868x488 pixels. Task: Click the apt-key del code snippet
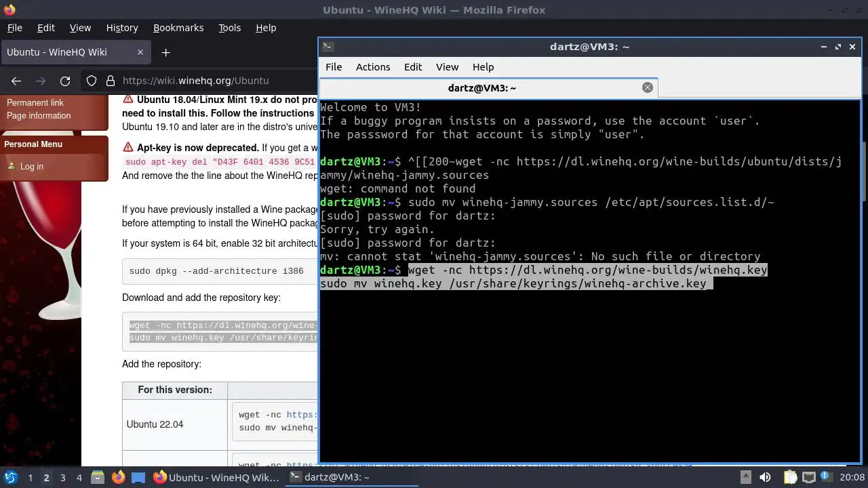pos(220,162)
